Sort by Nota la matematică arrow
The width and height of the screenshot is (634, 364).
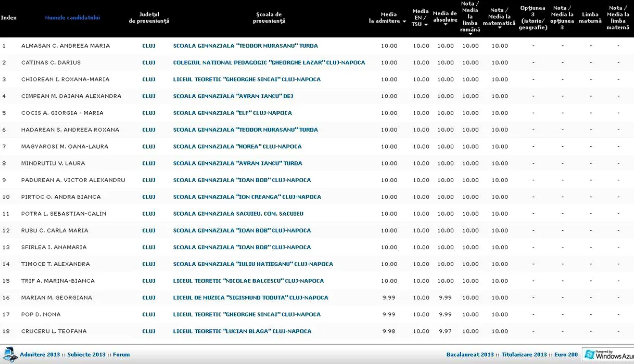(x=499, y=28)
